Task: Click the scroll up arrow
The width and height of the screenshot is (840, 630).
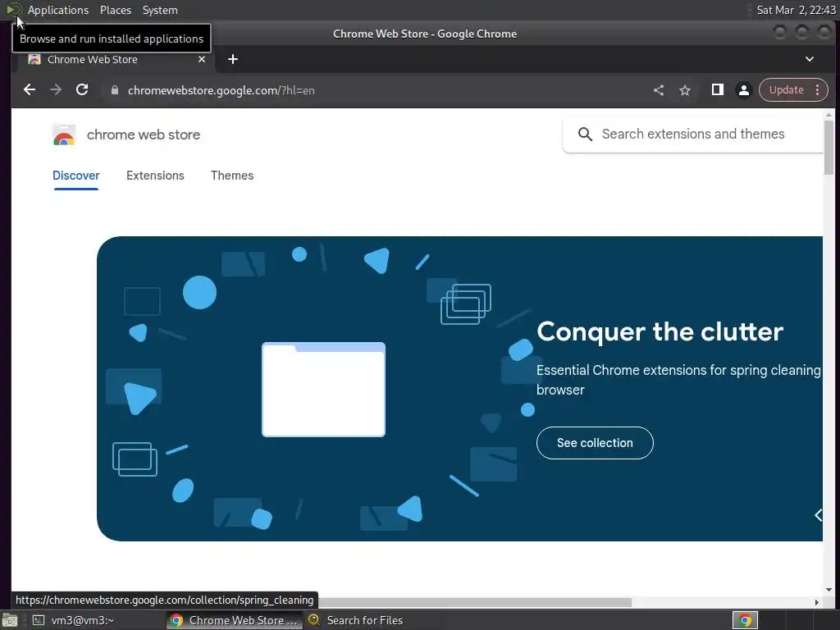Action: click(829, 115)
